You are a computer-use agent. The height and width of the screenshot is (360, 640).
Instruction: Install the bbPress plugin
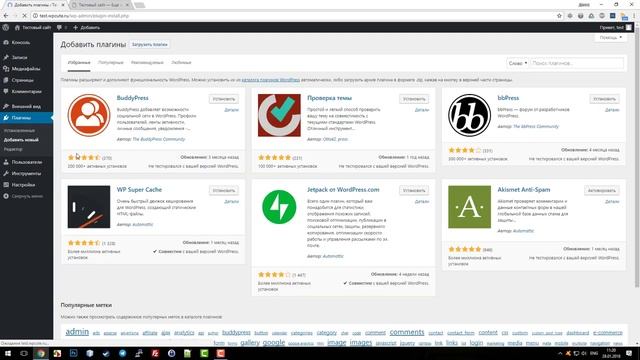[604, 99]
